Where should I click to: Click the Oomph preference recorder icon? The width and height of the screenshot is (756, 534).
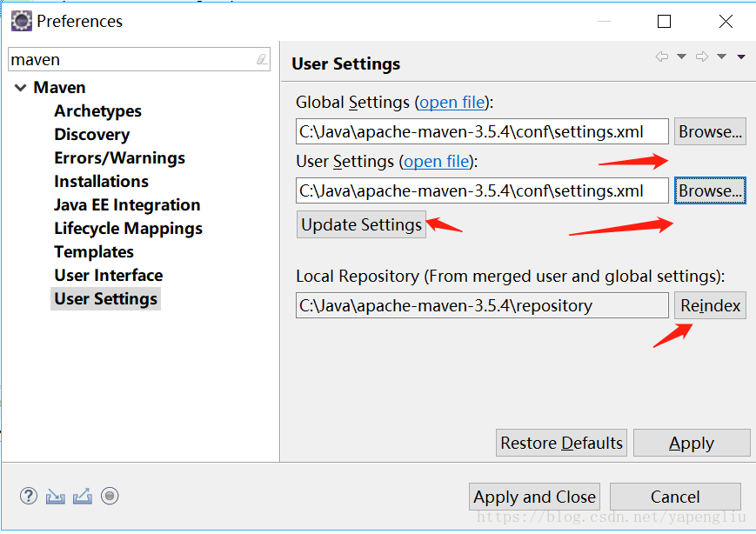point(110,496)
